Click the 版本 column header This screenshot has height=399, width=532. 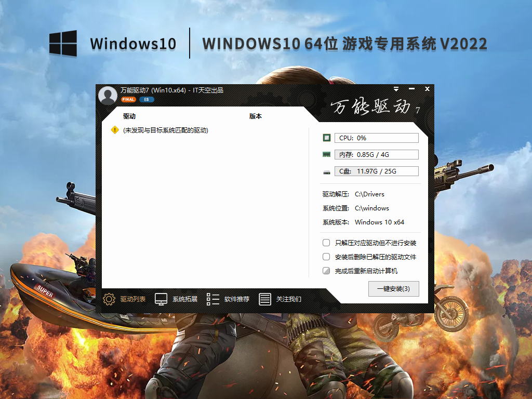pos(256,116)
